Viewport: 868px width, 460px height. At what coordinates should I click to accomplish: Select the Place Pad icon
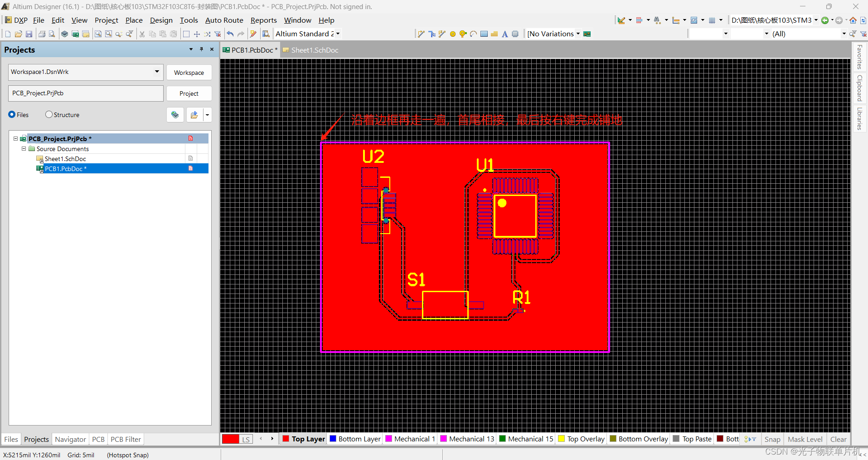(x=452, y=34)
